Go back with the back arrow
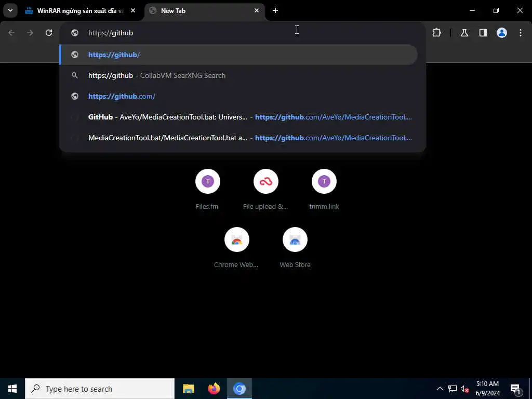The height and width of the screenshot is (399, 532). [11, 33]
